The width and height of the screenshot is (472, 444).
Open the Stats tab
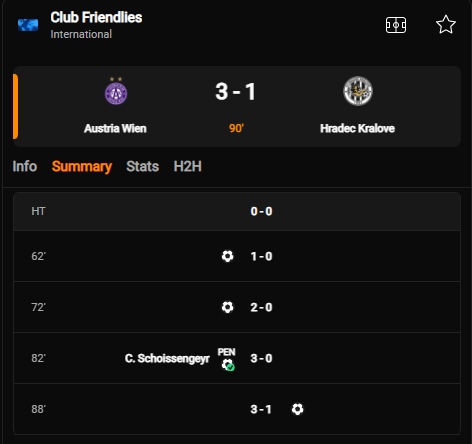[142, 166]
